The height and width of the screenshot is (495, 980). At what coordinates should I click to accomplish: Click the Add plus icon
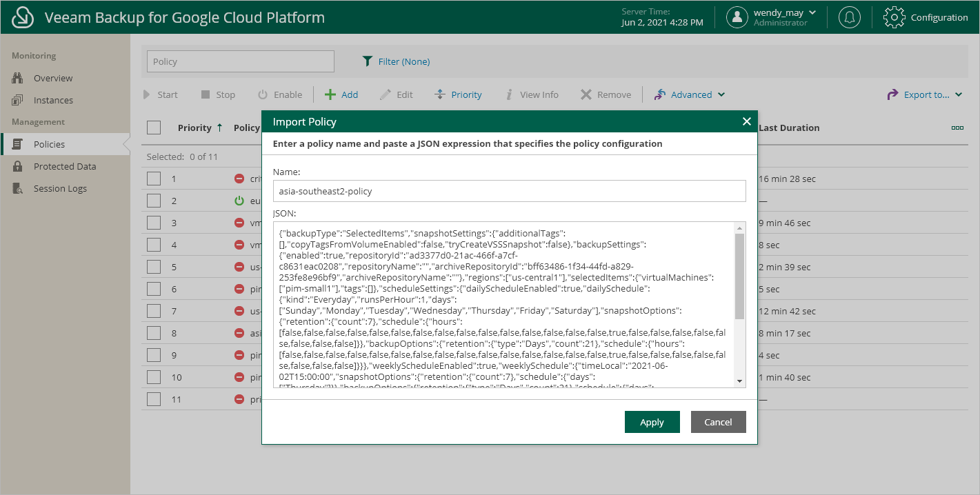coord(330,94)
